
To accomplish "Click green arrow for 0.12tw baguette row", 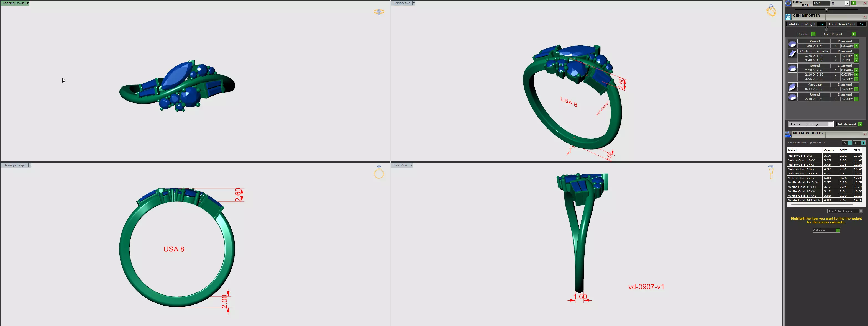I will click(x=856, y=60).
